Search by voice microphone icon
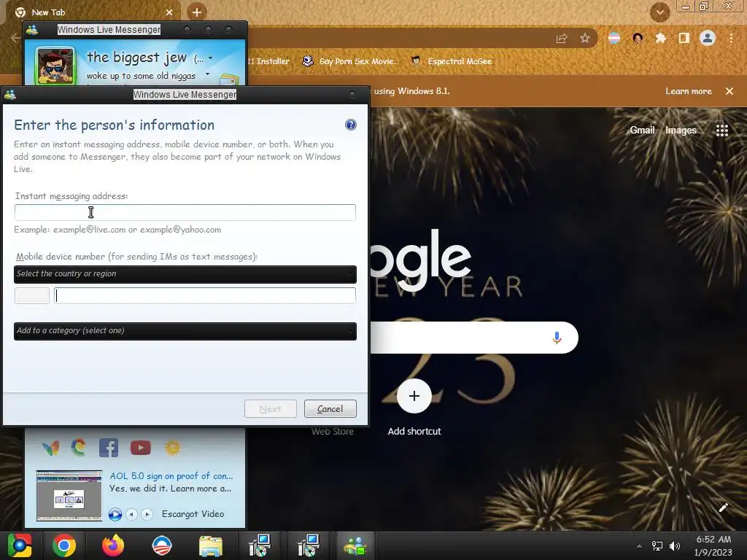Screen dimensions: 747x560 tap(557, 338)
